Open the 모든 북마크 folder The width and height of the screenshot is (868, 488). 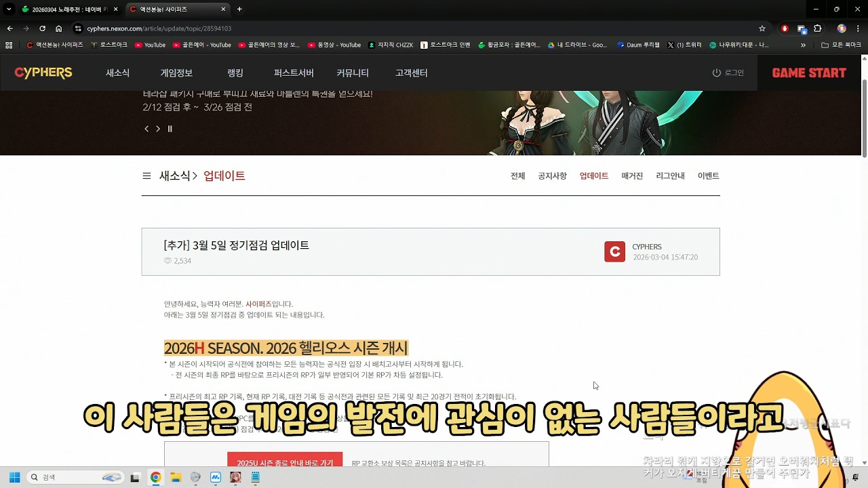pos(841,45)
